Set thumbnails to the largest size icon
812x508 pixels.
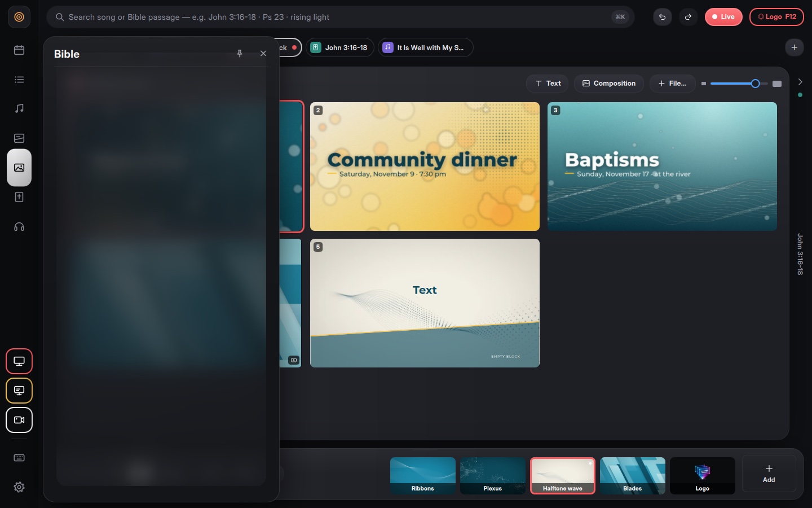(x=777, y=84)
